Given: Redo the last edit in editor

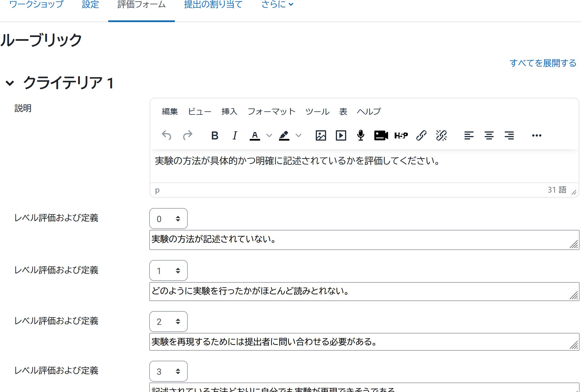Looking at the screenshot, I should click(x=187, y=135).
